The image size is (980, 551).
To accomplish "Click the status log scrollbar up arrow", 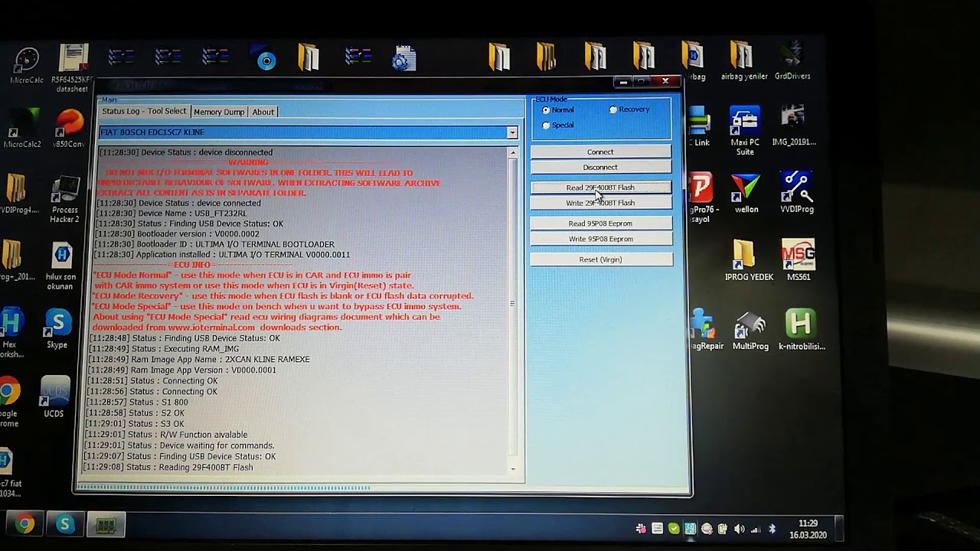I will pos(513,154).
